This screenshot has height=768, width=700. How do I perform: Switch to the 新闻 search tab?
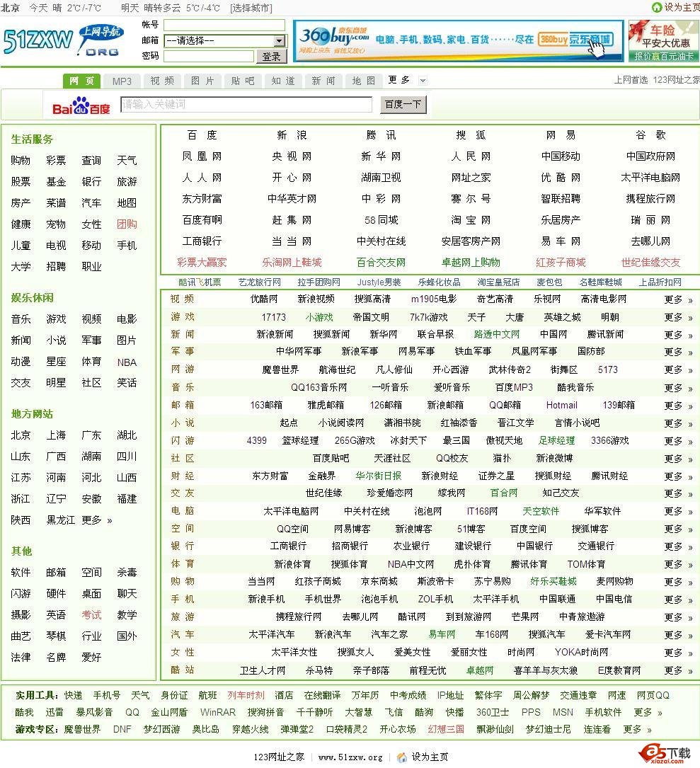tap(323, 81)
